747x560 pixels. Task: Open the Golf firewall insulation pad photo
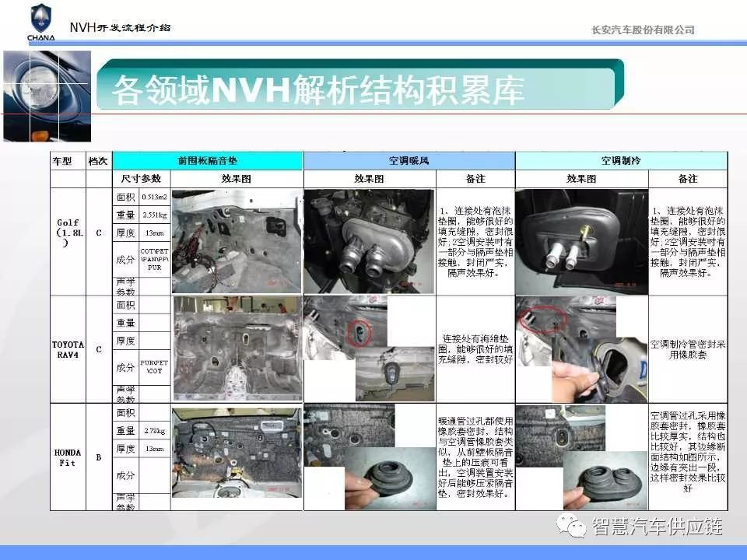pos(237,241)
